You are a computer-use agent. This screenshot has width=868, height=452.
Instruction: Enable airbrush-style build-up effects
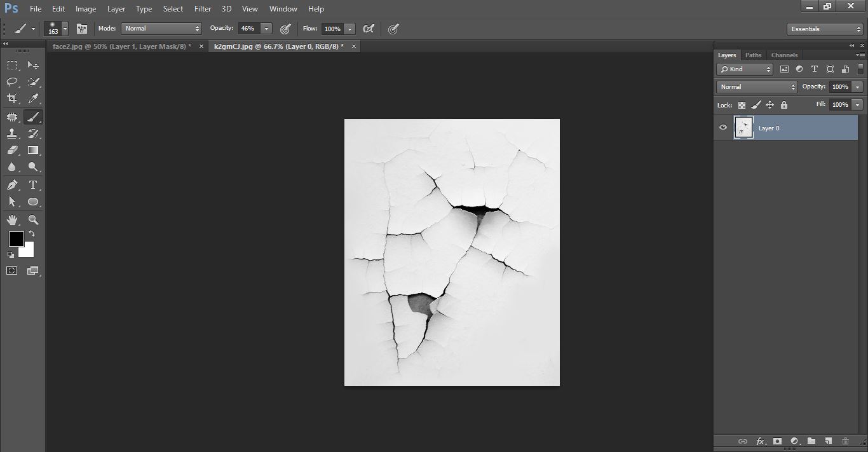(368, 29)
